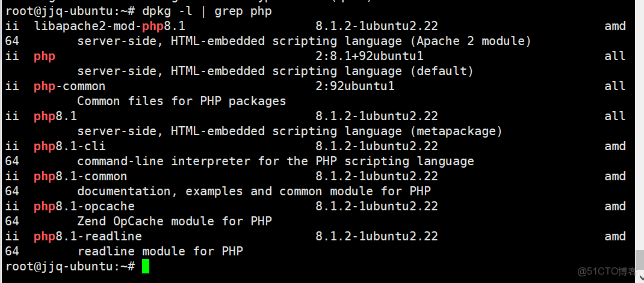644x283 pixels.
Task: Click the bottom "root@jjq-ubuntu:~#" prompt
Action: (69, 266)
